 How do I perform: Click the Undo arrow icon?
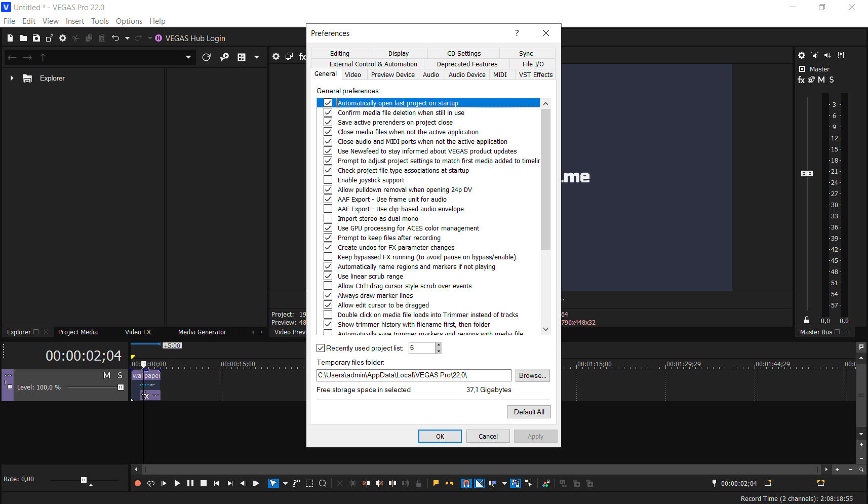tap(115, 38)
